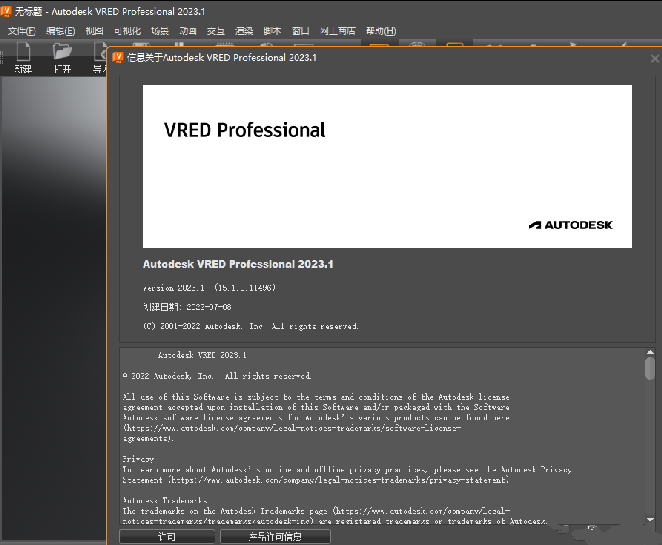Click the 打开 (Open) folder toolbar icon
The image size is (662, 545).
62,57
